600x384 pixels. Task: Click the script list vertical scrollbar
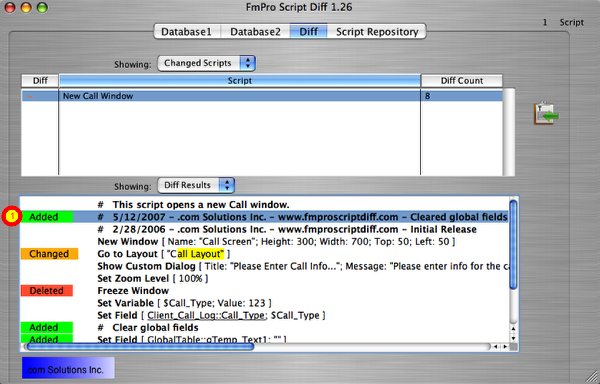(x=509, y=132)
